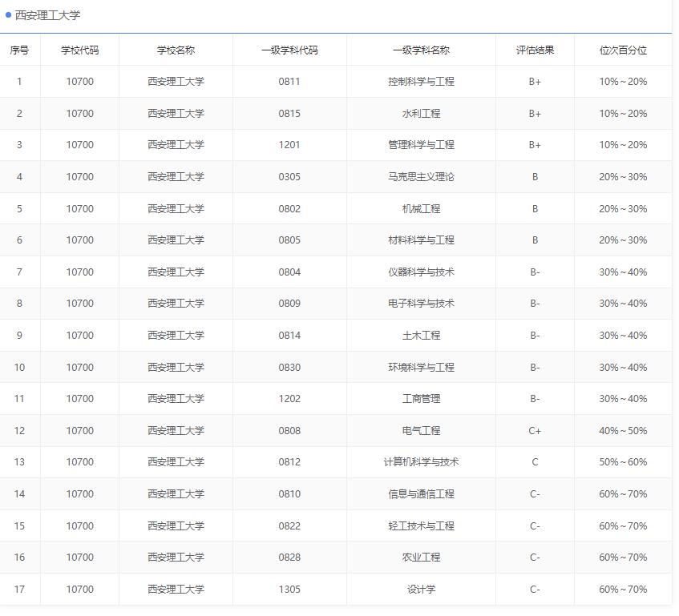The image size is (679, 616).
Task: Click the C rating for 计算机科学与技术
Action: point(534,461)
